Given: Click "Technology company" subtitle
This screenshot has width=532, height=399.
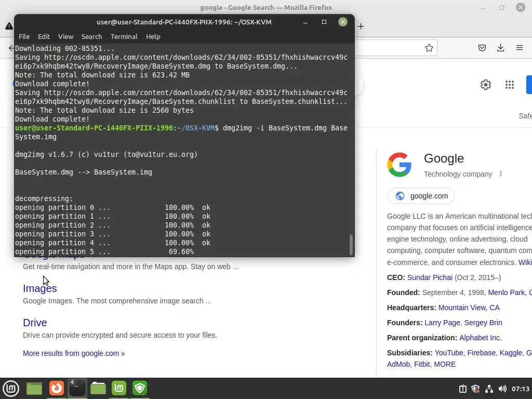Looking at the screenshot, I should click(458, 174).
